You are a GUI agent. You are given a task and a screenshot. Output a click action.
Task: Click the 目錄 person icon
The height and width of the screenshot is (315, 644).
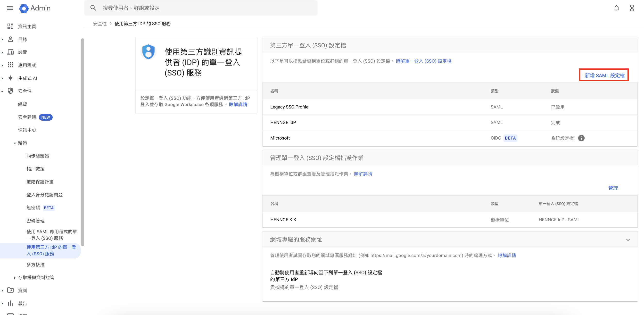click(10, 39)
